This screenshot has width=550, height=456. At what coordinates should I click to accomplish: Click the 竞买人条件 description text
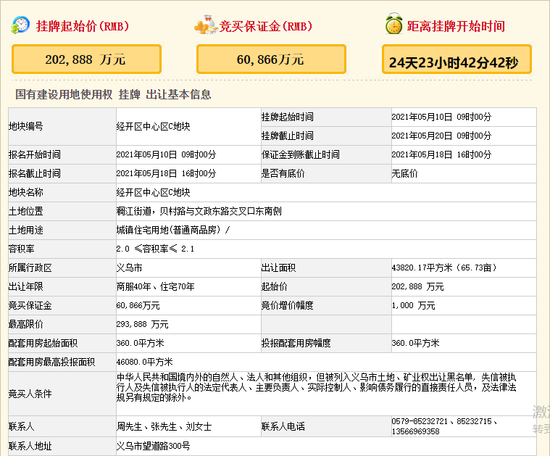coord(316,388)
